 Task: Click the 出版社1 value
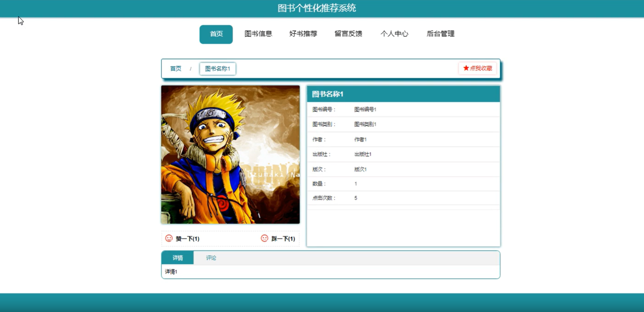tap(363, 154)
